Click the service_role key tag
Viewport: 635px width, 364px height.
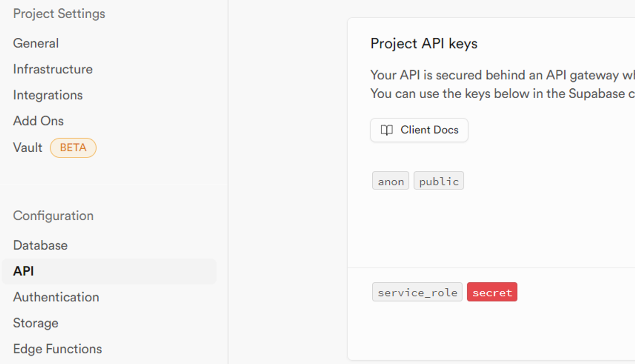point(417,292)
